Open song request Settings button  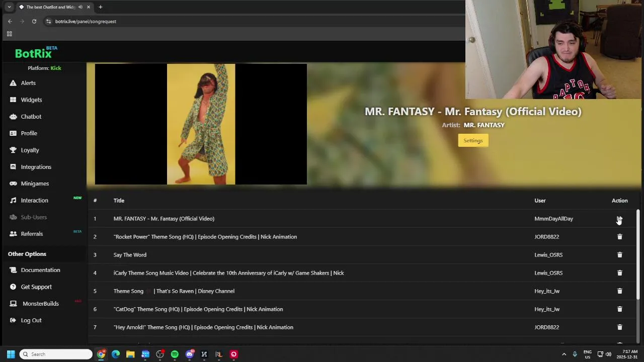pyautogui.click(x=473, y=140)
